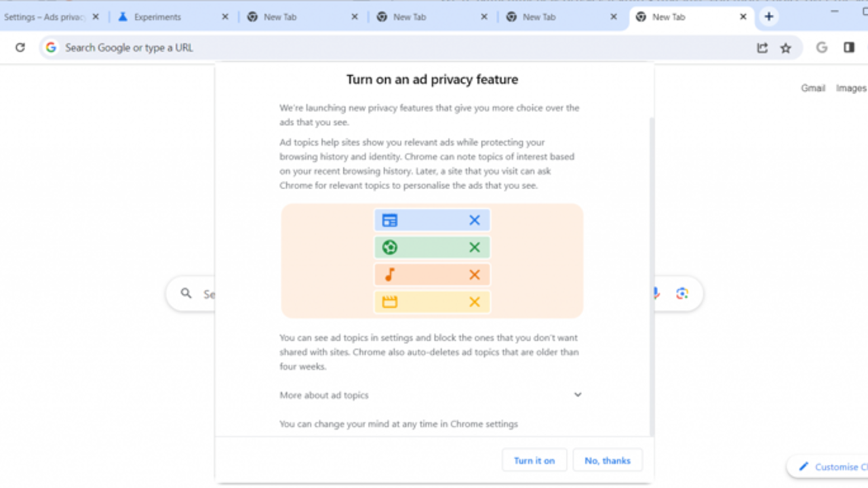Bookmark this tab with star icon
The image size is (868, 488).
click(x=786, y=47)
